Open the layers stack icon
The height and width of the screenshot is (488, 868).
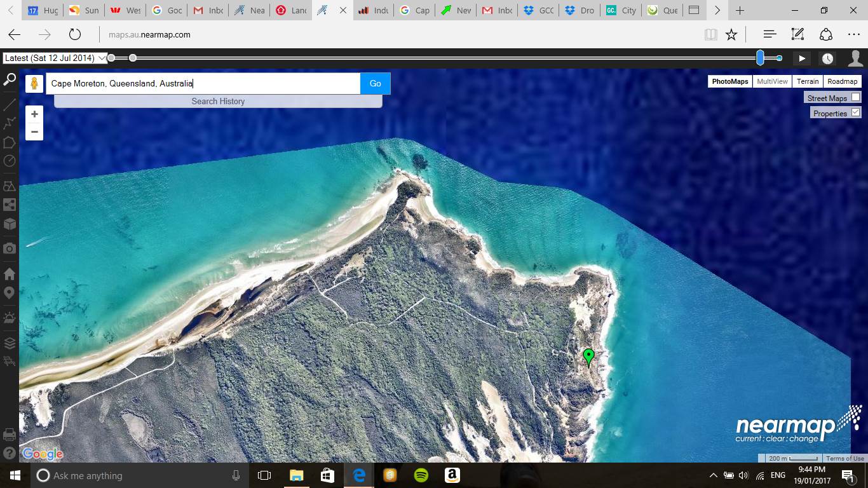point(10,343)
